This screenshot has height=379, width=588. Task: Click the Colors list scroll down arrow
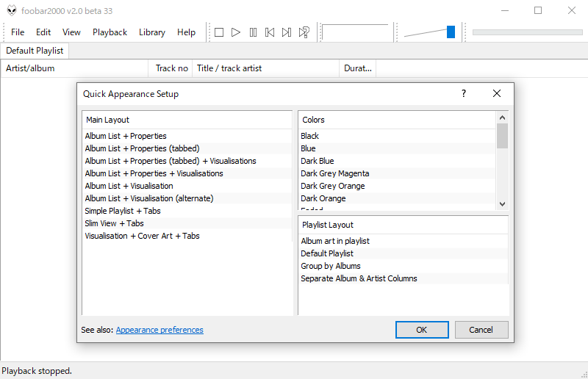[x=503, y=204]
